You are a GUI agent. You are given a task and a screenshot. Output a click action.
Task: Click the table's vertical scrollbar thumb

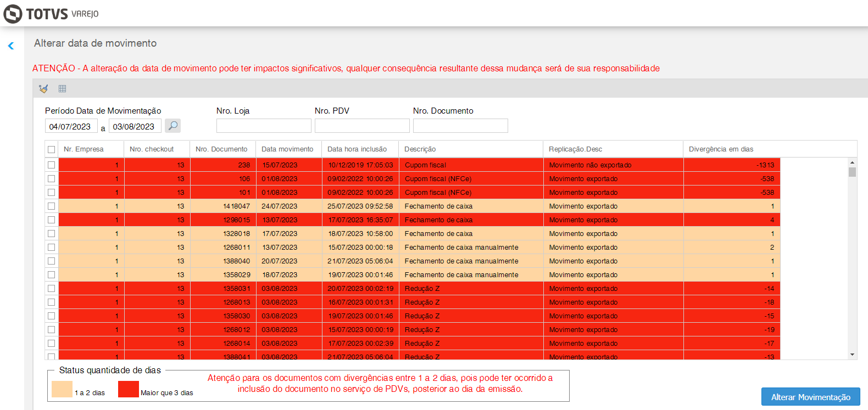pyautogui.click(x=853, y=172)
